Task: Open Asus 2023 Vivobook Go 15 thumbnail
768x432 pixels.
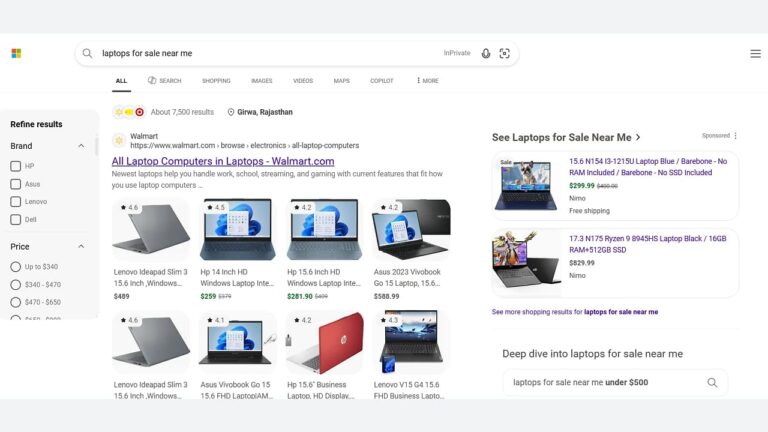Action: 411,229
